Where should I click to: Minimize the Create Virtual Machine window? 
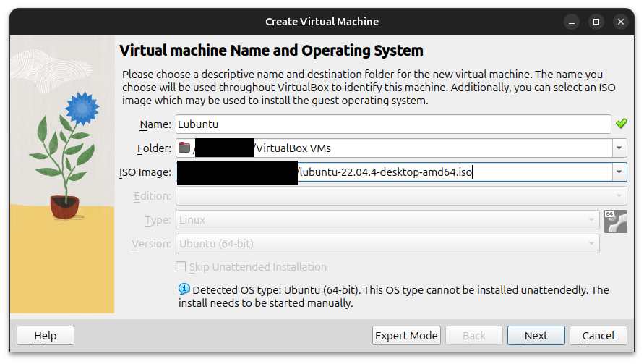click(x=571, y=22)
